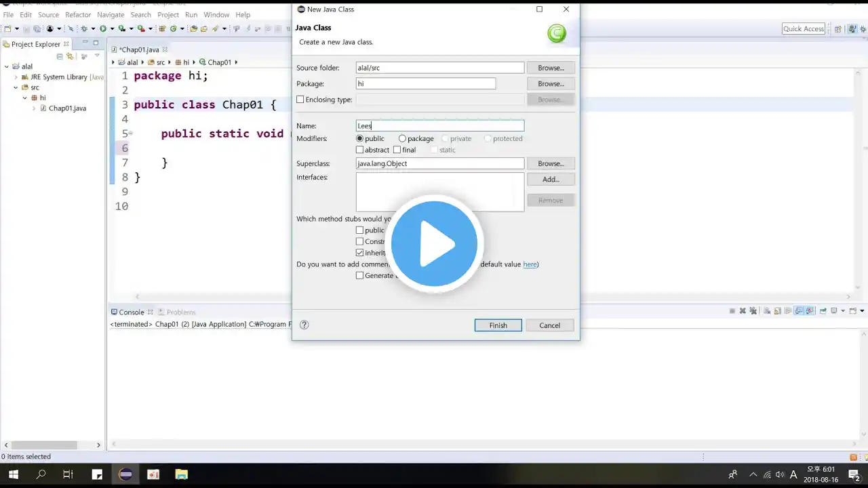Screen dimensions: 868x488
Task: Click the Open Console icon
Action: 852,311
